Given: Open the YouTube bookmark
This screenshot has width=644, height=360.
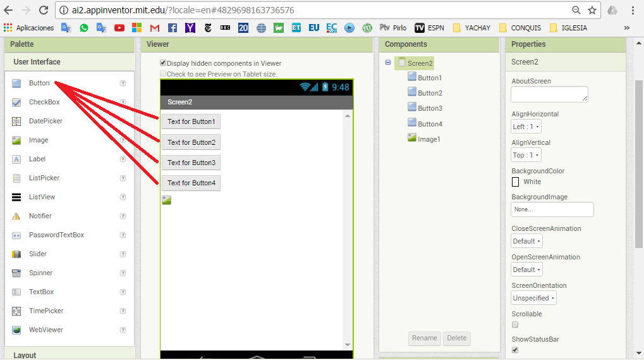Looking at the screenshot, I should pos(119,28).
